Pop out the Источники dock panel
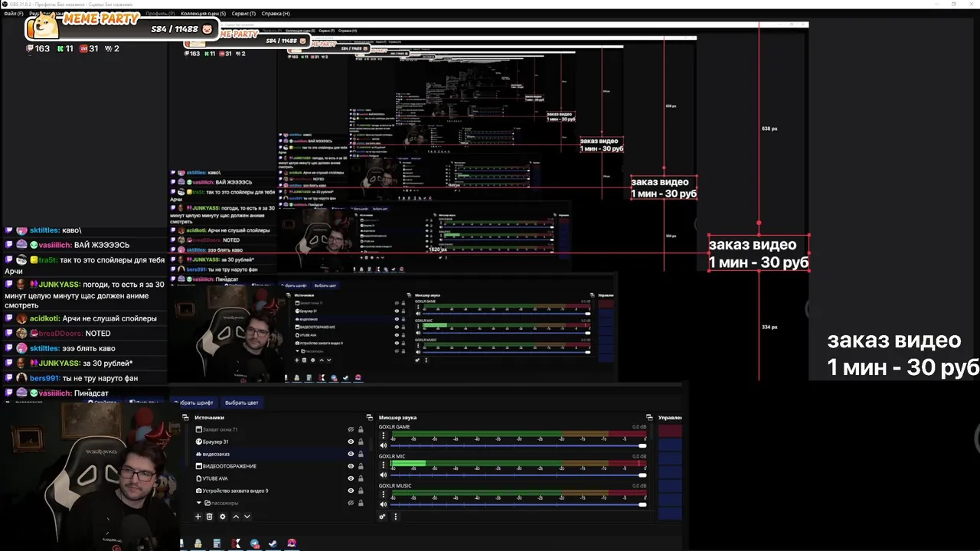The height and width of the screenshot is (551, 980). click(x=370, y=417)
